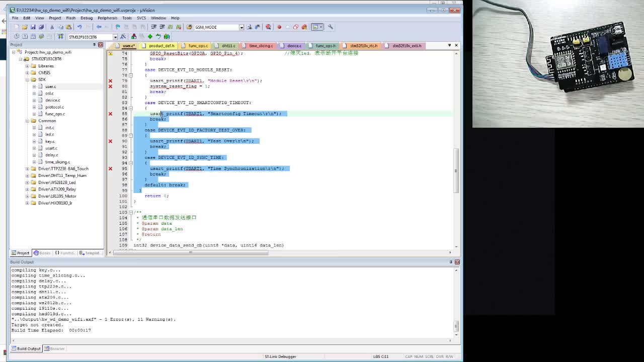Switch to the Browser output tab
This screenshot has width=644, height=362.
(54, 348)
